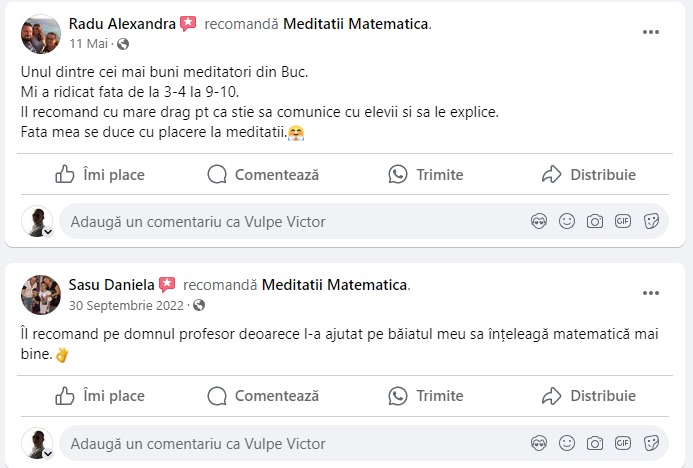Open Sasu Daniela's profile picture
The image size is (693, 468).
click(x=41, y=294)
